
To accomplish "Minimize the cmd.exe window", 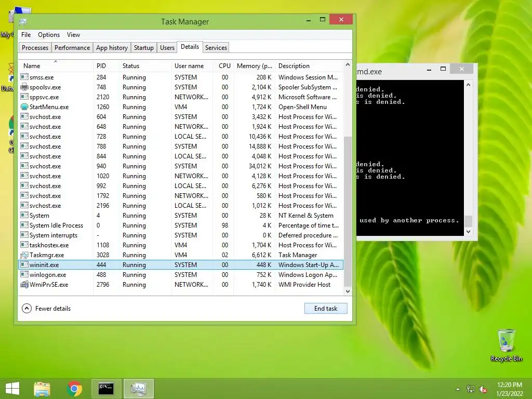I will click(429, 69).
